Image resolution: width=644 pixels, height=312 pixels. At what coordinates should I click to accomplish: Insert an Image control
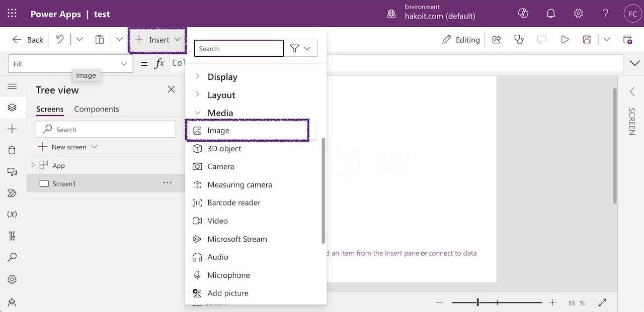point(247,130)
